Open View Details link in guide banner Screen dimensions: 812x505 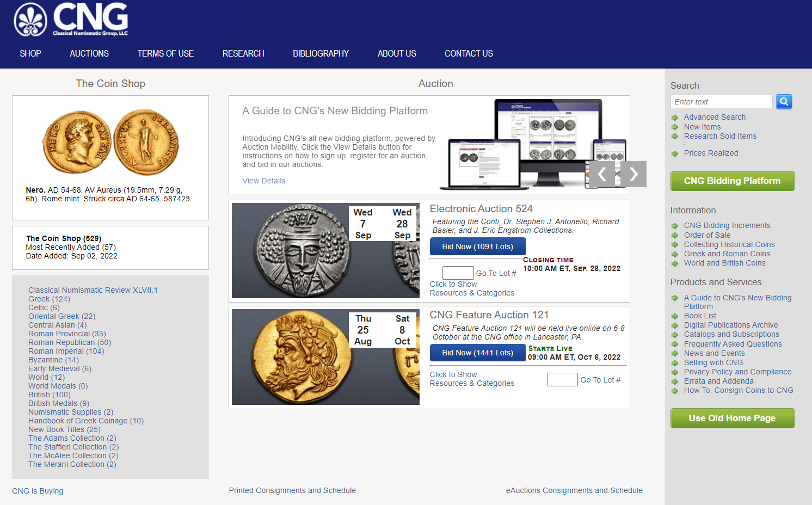pyautogui.click(x=264, y=181)
